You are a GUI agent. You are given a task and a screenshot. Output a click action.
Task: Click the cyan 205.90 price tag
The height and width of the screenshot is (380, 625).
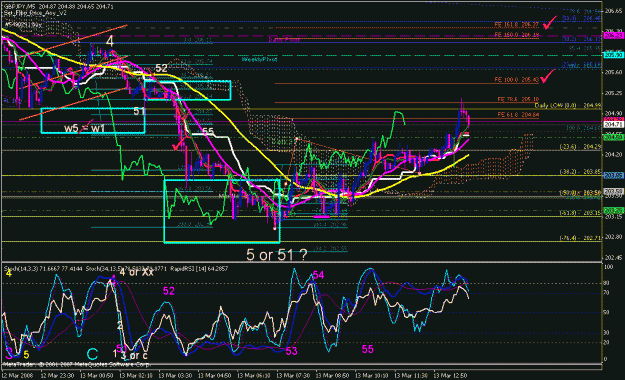click(613, 55)
